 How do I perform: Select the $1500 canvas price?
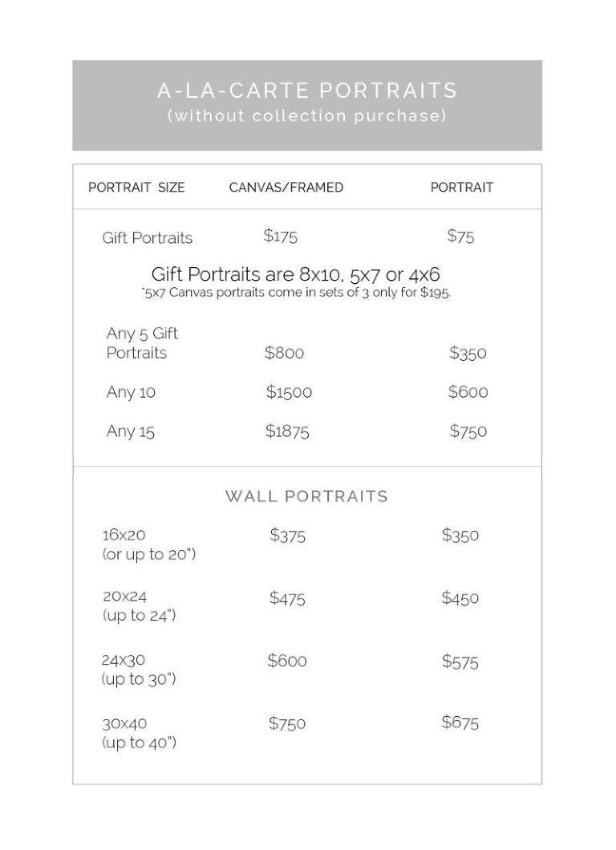pyautogui.click(x=289, y=392)
